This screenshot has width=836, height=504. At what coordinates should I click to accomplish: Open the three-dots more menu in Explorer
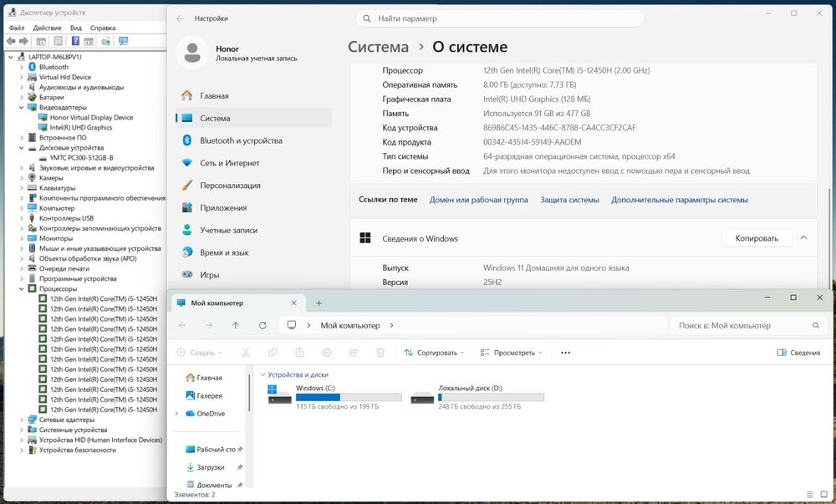coord(566,353)
